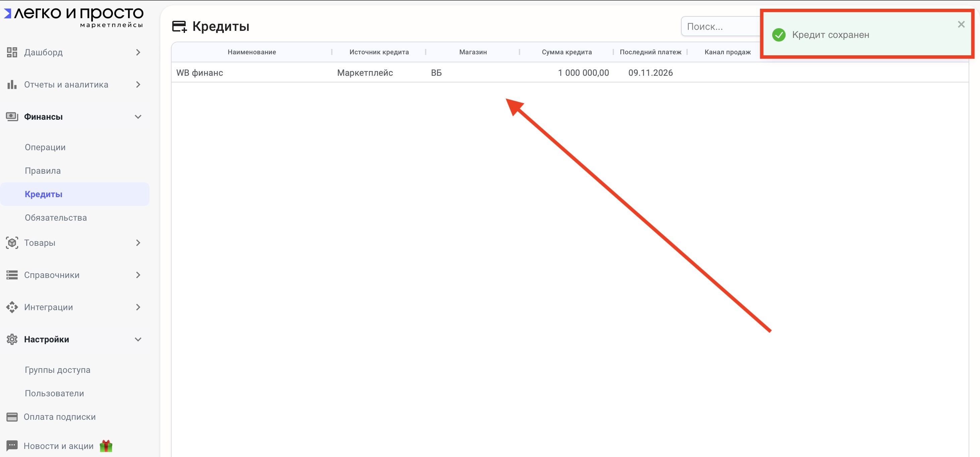The width and height of the screenshot is (980, 457).
Task: Go to Обязательства in sidebar
Action: (56, 218)
